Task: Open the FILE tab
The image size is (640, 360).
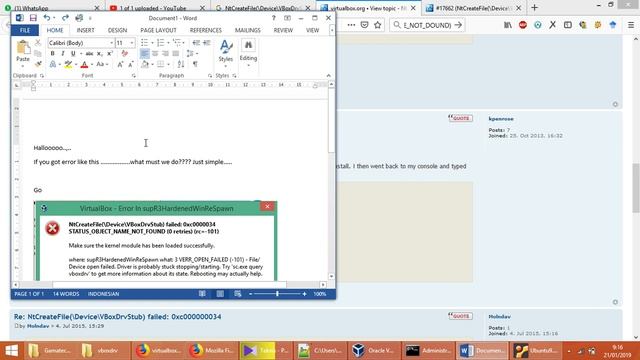Action: [25, 30]
